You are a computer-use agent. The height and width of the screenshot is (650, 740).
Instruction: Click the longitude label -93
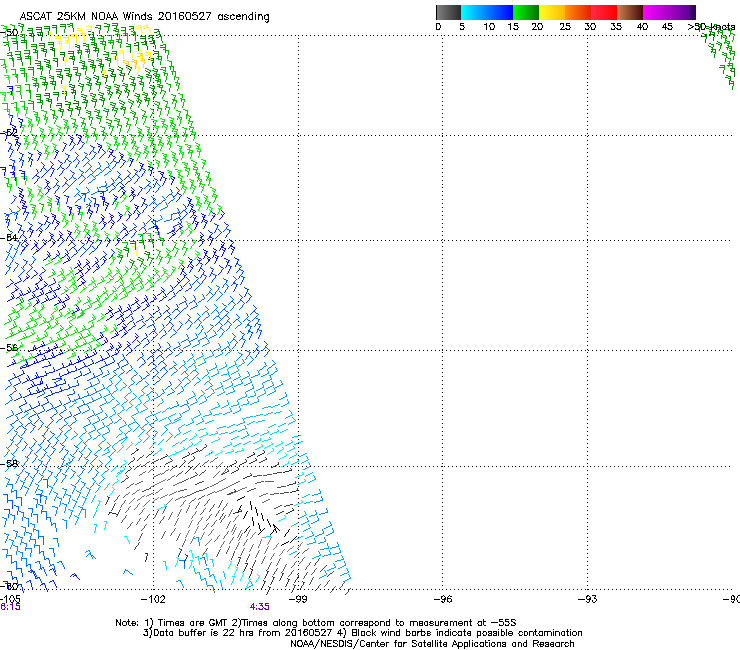point(587,599)
